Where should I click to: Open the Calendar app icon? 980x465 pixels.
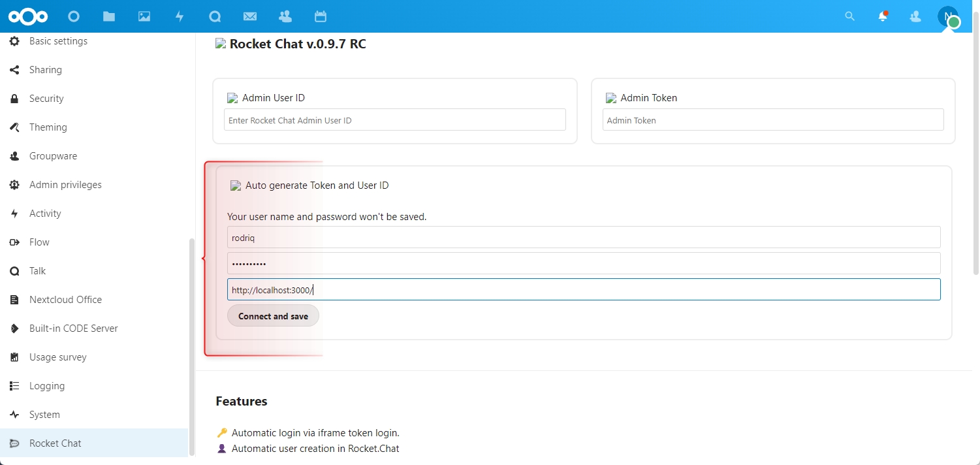pos(320,16)
